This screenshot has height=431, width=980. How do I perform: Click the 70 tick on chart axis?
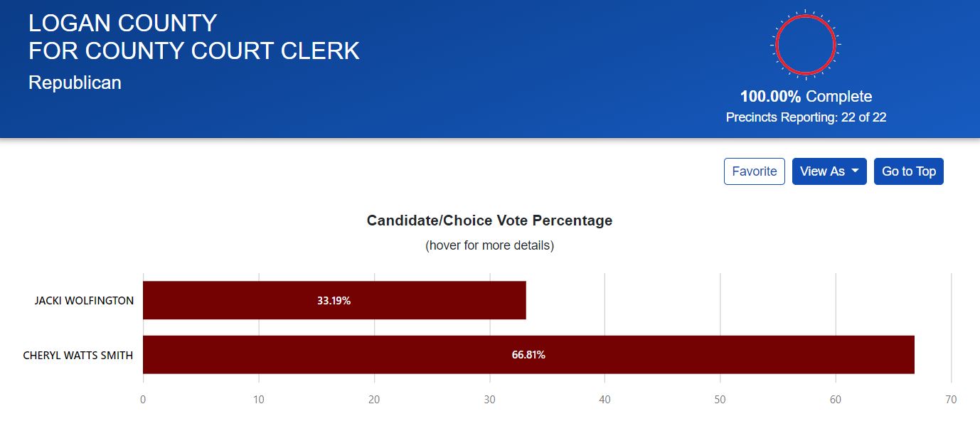[951, 400]
